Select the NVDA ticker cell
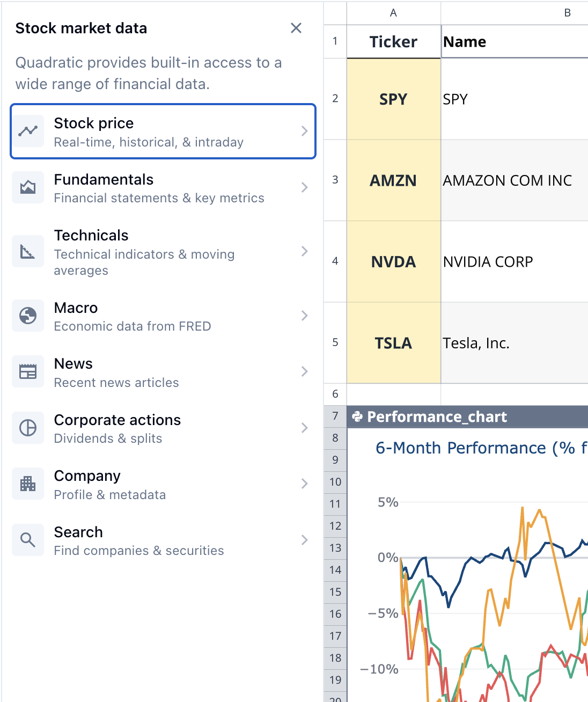 394,261
